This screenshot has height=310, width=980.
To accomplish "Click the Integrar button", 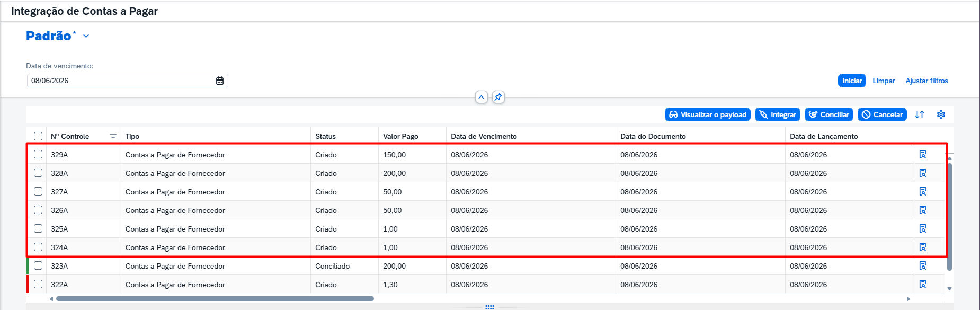I will [778, 114].
